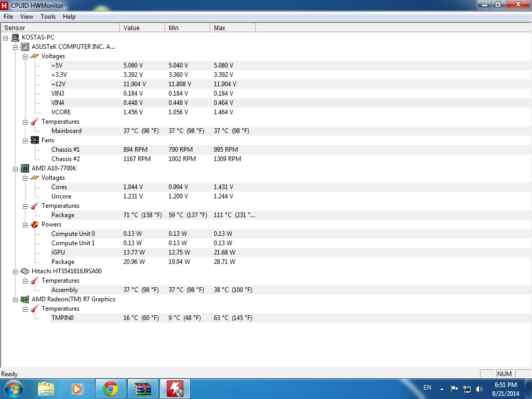The image size is (532, 399).
Task: Open Windows Explorer from the taskbar
Action: tap(46, 389)
